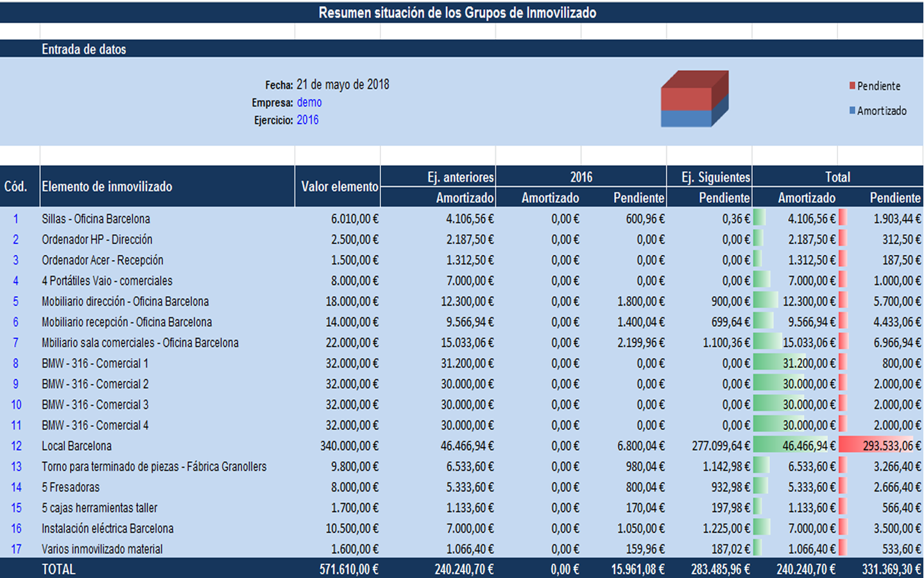This screenshot has height=578, width=924.
Task: Select the 'Ej. Siguientes' header cell
Action: (715, 177)
